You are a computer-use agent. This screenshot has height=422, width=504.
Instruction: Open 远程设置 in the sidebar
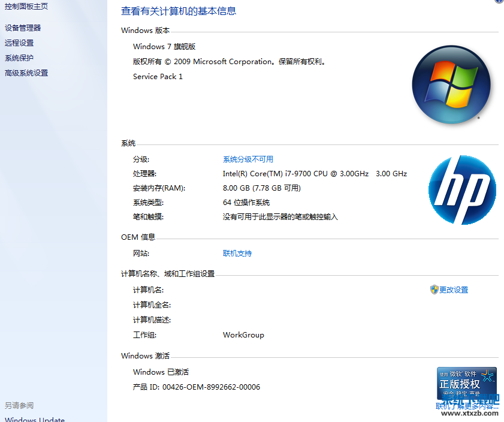click(19, 43)
